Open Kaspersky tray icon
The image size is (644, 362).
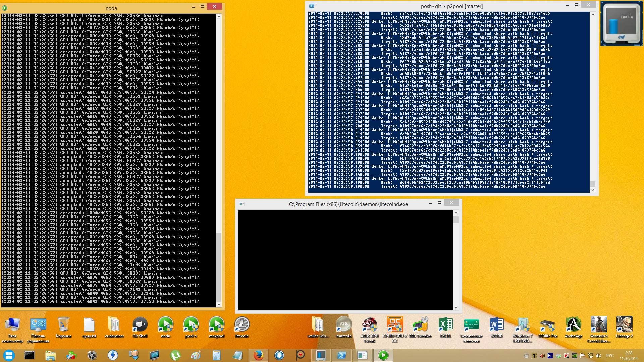click(x=567, y=356)
